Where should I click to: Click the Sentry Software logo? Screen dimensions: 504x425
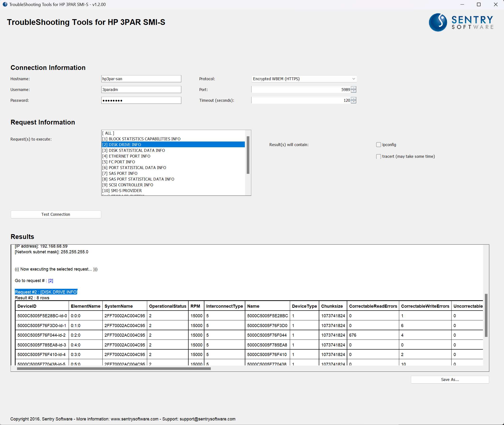pyautogui.click(x=461, y=22)
